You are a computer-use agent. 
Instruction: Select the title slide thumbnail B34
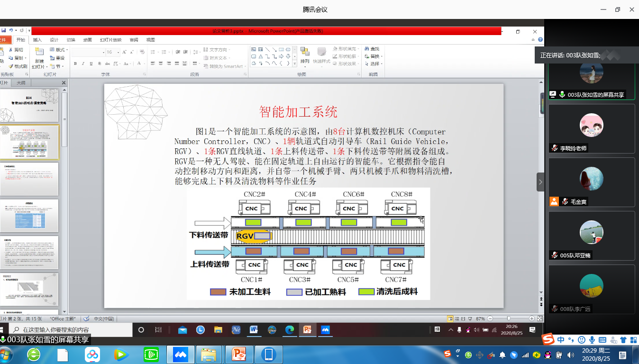click(x=29, y=107)
